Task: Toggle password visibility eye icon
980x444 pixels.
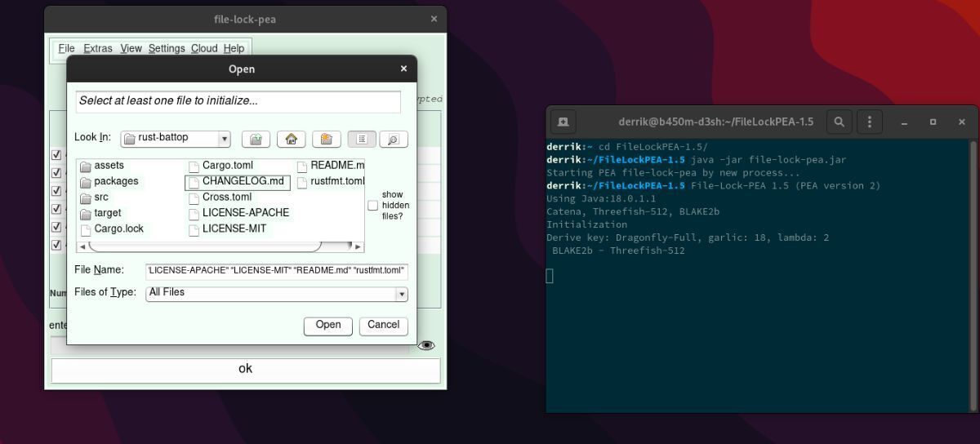Action: (425, 346)
